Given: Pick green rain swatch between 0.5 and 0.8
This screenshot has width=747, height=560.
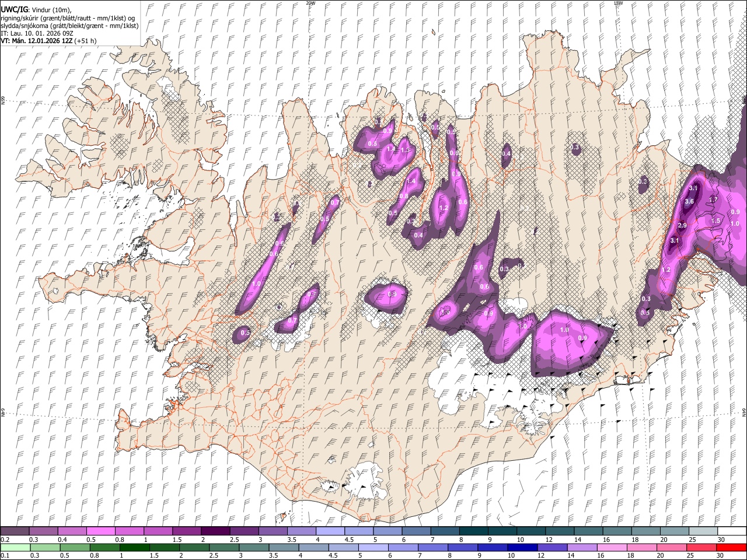Looking at the screenshot, I should [x=75, y=548].
